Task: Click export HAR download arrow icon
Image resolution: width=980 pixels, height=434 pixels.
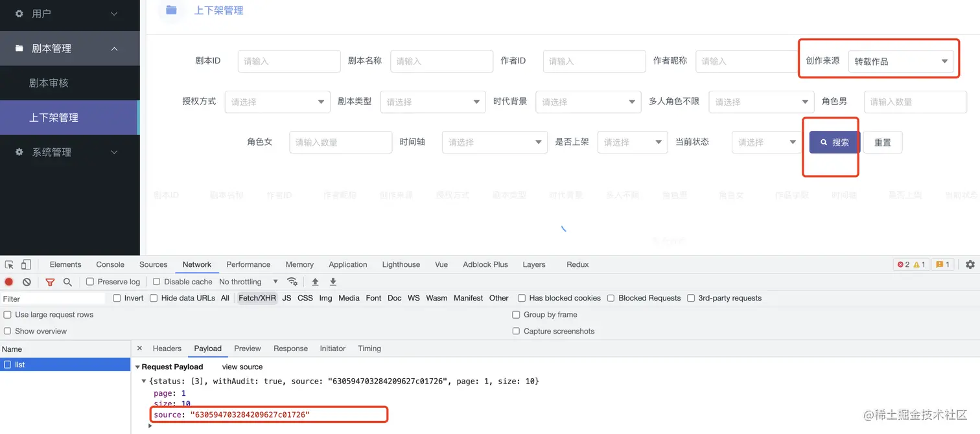Action: pyautogui.click(x=333, y=282)
